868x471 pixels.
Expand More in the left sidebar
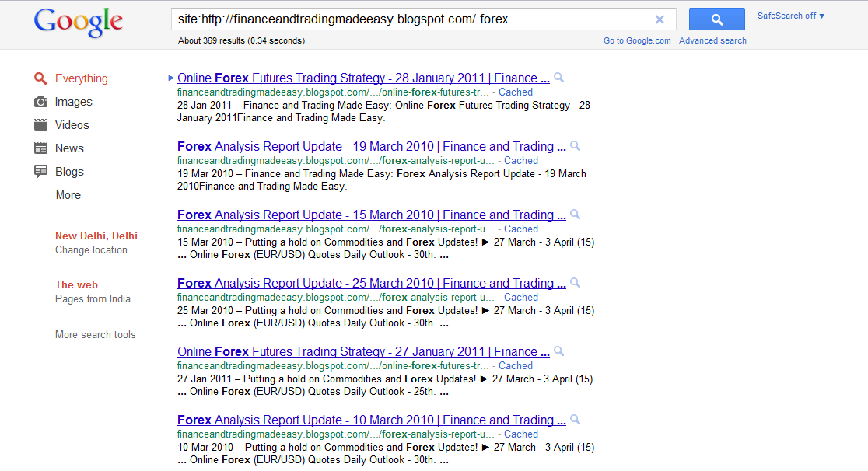click(x=68, y=195)
